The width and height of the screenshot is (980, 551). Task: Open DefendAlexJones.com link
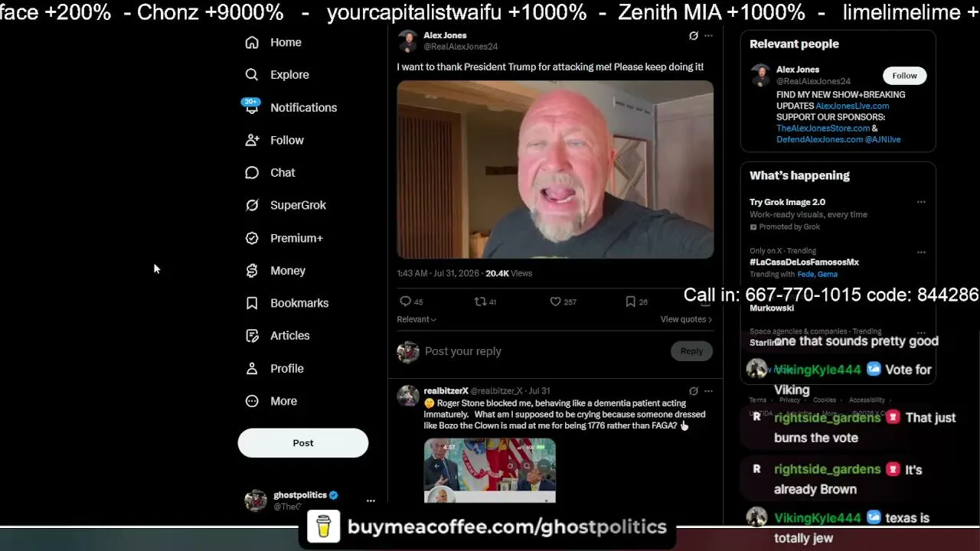point(819,139)
